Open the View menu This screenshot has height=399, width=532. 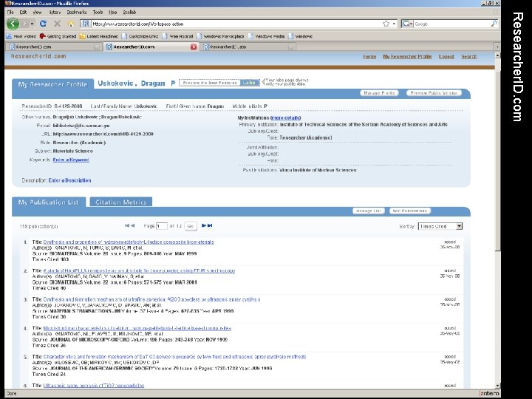[x=37, y=13]
